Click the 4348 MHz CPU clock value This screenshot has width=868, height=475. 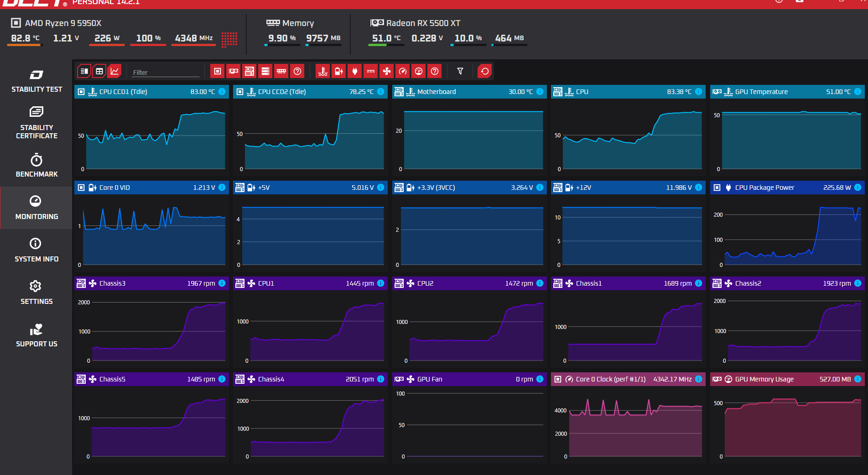pyautogui.click(x=194, y=38)
